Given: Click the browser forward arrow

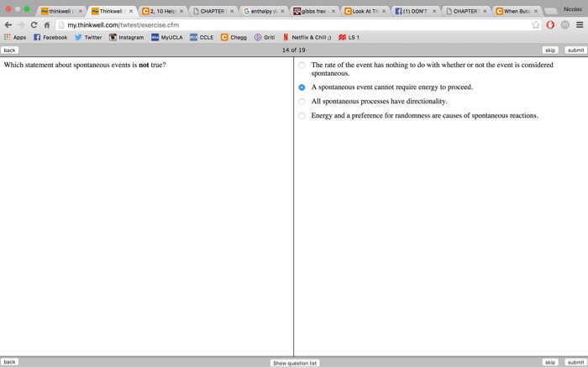Looking at the screenshot, I should pyautogui.click(x=21, y=24).
